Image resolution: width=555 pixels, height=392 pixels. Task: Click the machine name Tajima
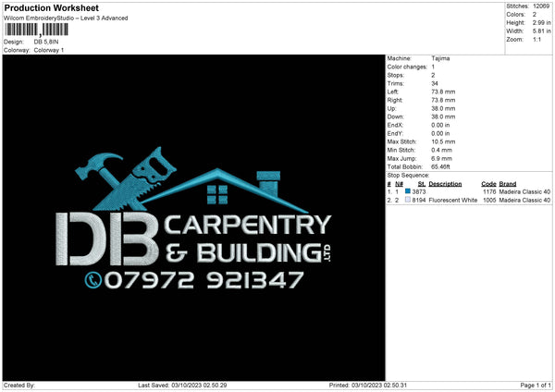pyautogui.click(x=440, y=58)
